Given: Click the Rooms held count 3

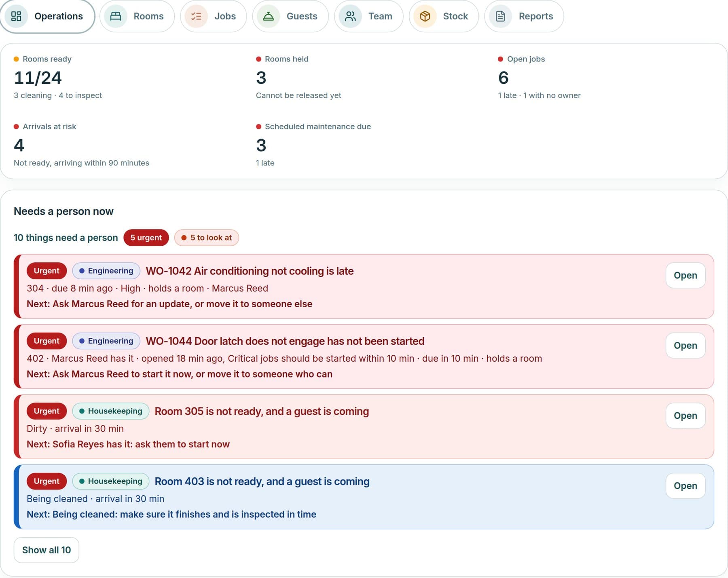Looking at the screenshot, I should click(261, 78).
